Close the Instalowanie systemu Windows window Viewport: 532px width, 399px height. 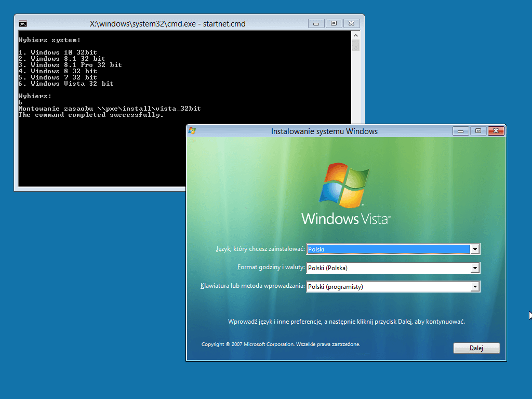pyautogui.click(x=496, y=131)
